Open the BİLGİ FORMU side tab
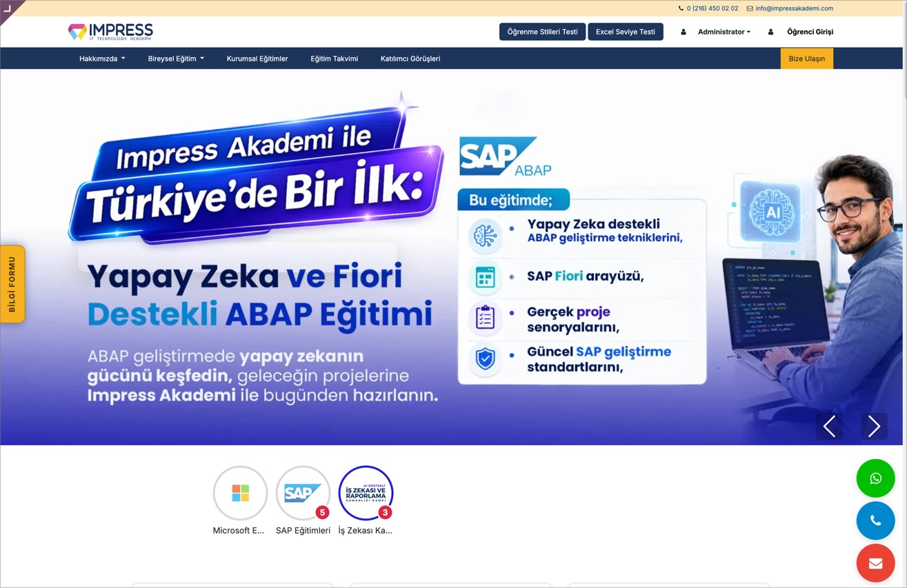The height and width of the screenshot is (588, 907). [12, 284]
